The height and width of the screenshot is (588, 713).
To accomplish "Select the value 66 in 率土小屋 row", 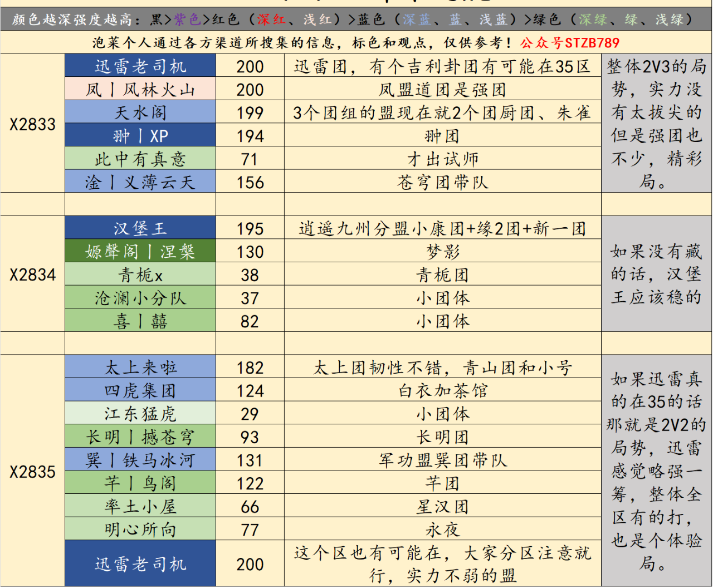I will tap(250, 506).
